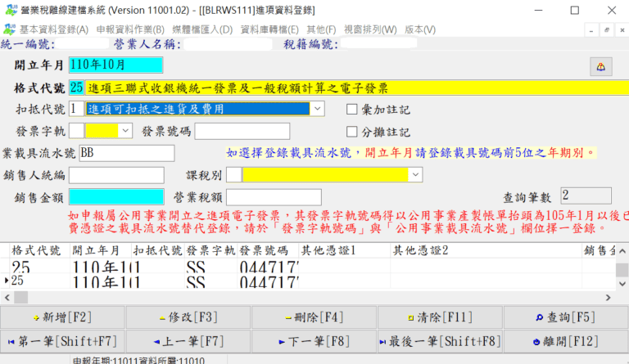Open the 其他(F) menu

[x=321, y=29]
